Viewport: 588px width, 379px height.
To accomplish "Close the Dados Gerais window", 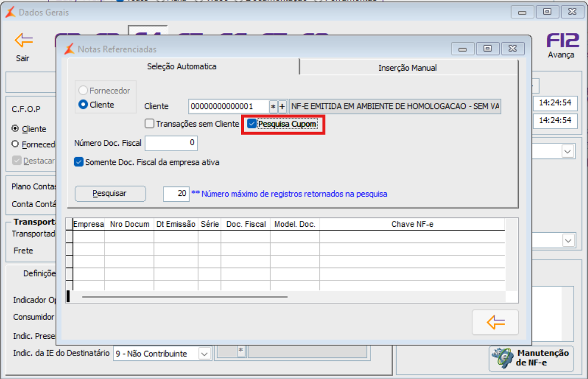I will pyautogui.click(x=572, y=12).
